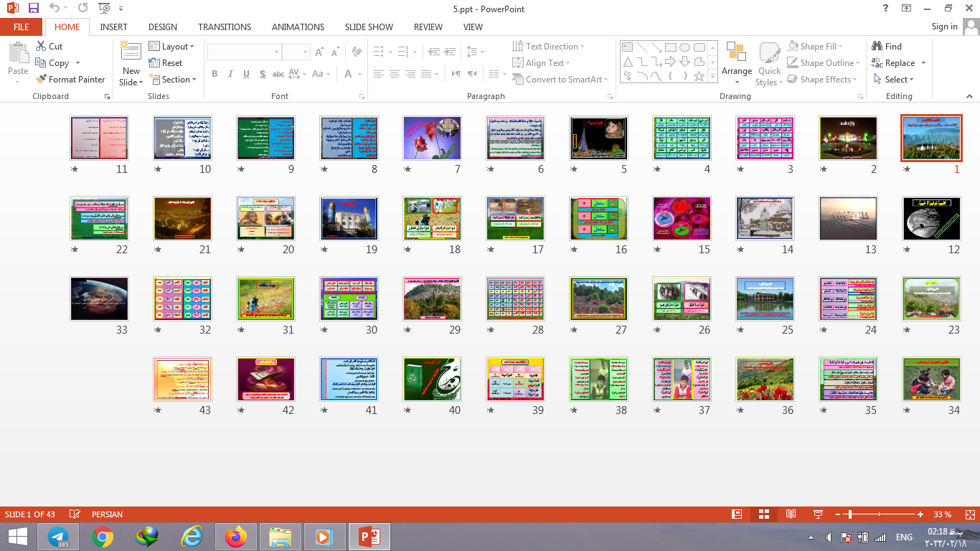
Task: Open Firefox from the Windows taskbar
Action: coord(235,537)
